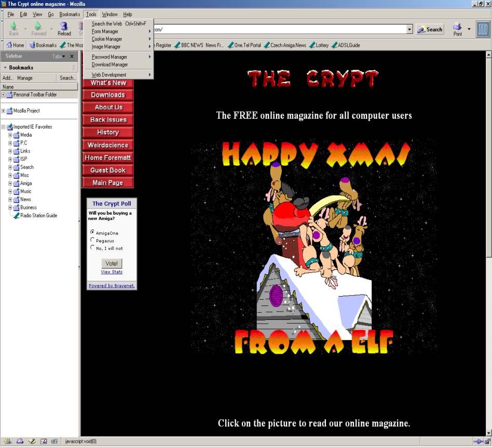492x448 pixels.
Task: Open Cookie Manager submenu in Tools
Action: click(107, 39)
